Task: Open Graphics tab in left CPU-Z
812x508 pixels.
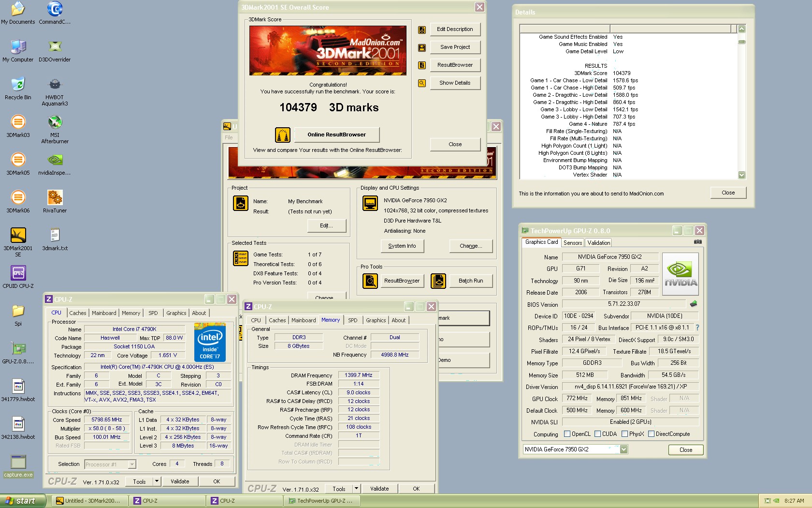Action: pyautogui.click(x=176, y=313)
